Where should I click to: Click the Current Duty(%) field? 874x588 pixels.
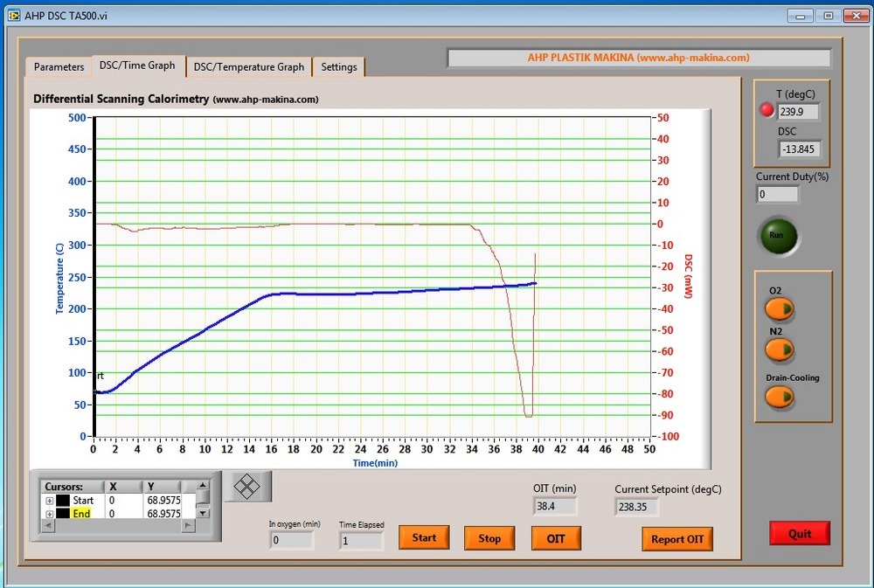pyautogui.click(x=778, y=194)
